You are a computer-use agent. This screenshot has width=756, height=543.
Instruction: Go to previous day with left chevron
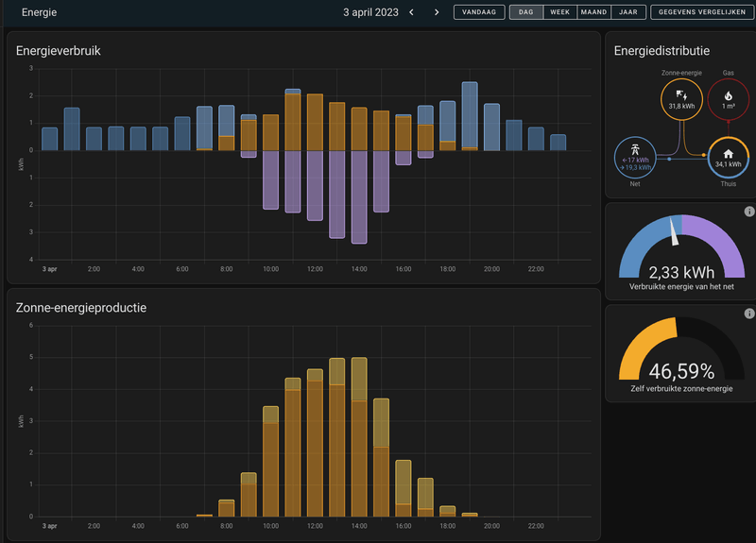[411, 12]
